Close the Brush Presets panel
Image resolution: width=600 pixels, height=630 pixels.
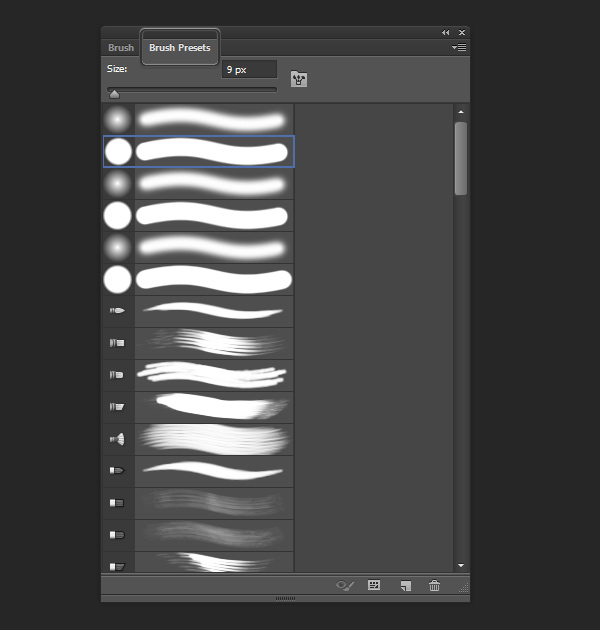coord(462,33)
